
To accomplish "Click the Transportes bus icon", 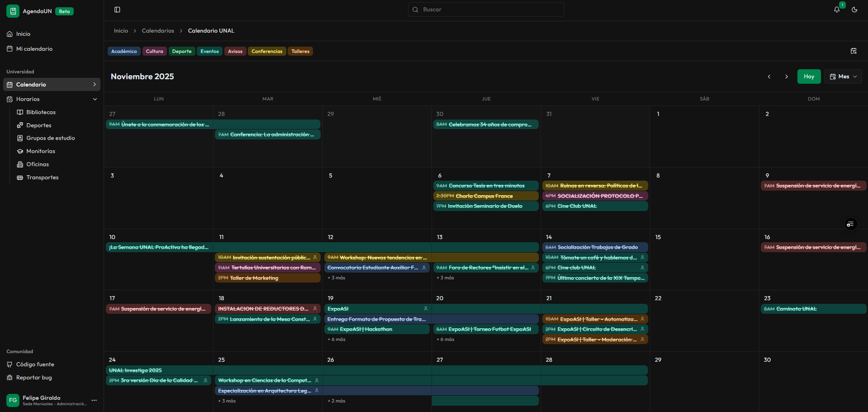I will click(20, 177).
